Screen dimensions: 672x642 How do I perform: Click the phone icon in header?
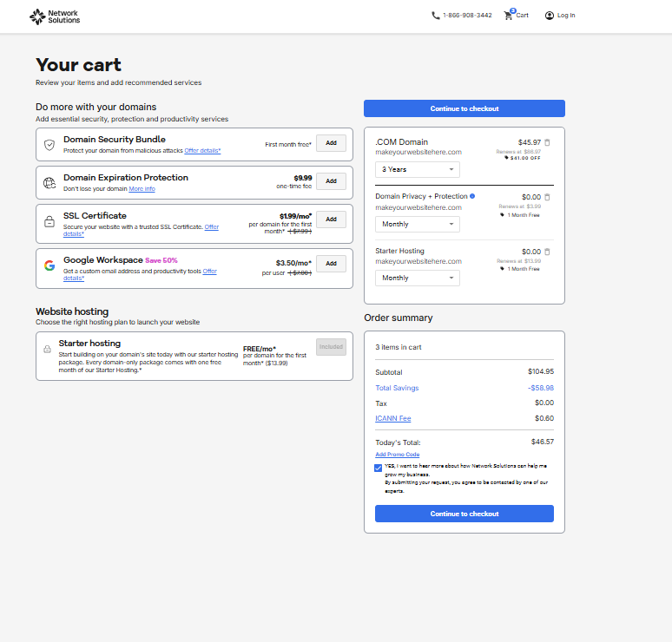pyautogui.click(x=436, y=16)
